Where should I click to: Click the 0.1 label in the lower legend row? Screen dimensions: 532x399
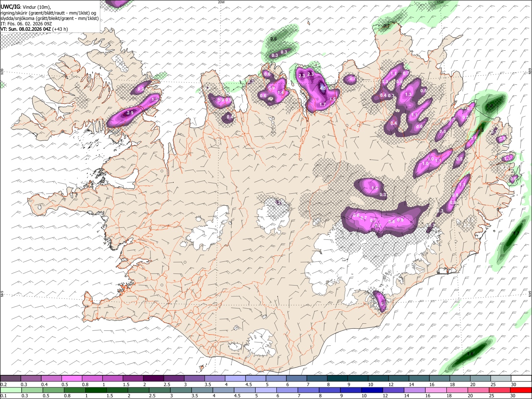pos(4,396)
